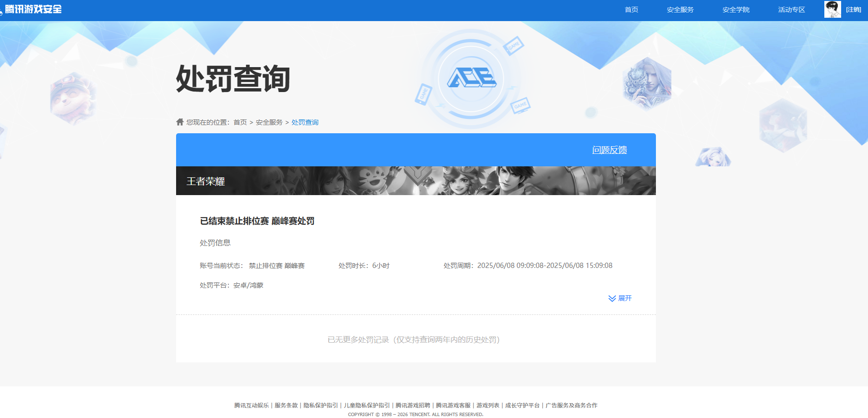
Task: Click the 已无更多处罚记录 notice text
Action: (x=414, y=339)
